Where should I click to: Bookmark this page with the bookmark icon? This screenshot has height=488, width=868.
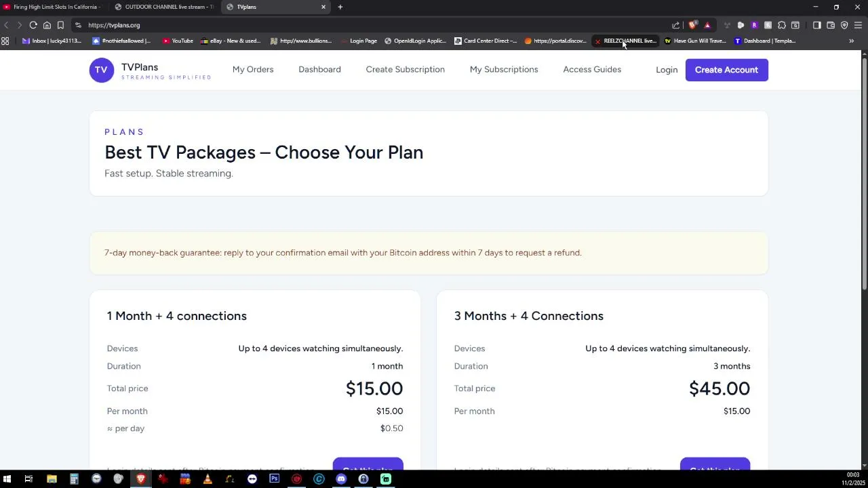coord(60,25)
